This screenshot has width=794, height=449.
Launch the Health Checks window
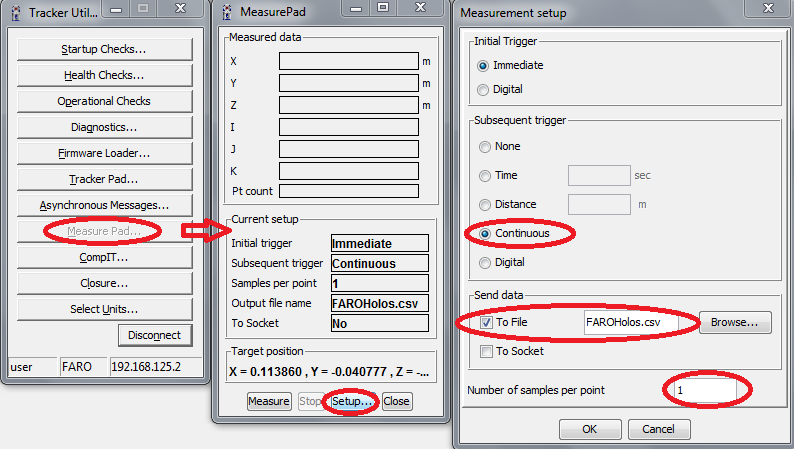pos(103,75)
